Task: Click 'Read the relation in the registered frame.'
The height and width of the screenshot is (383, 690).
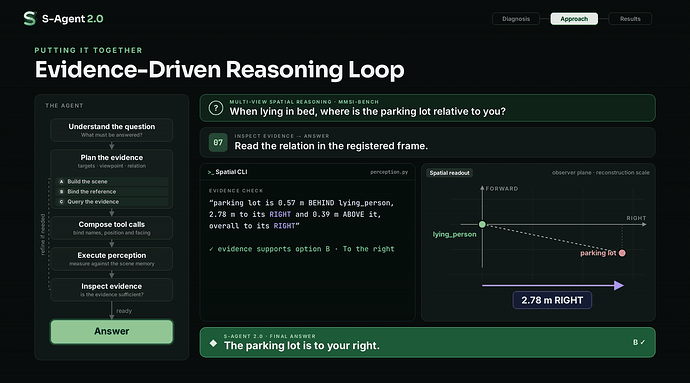Action: [x=331, y=146]
